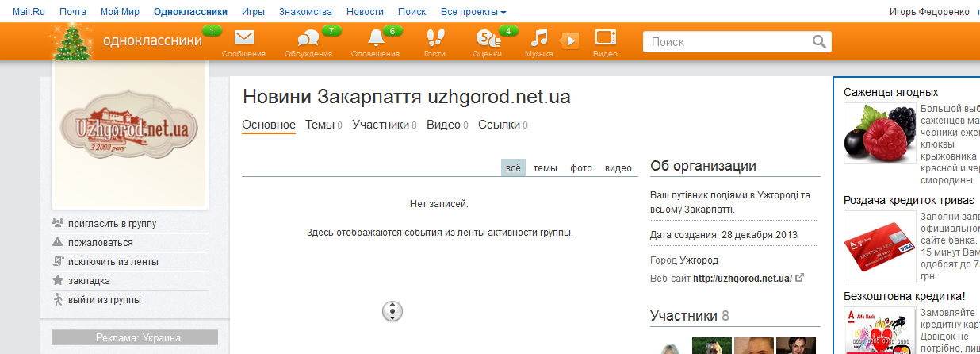Click the Uzhgorod.net.ua group avatar
Screen dimensions: 980x354
[x=129, y=133]
